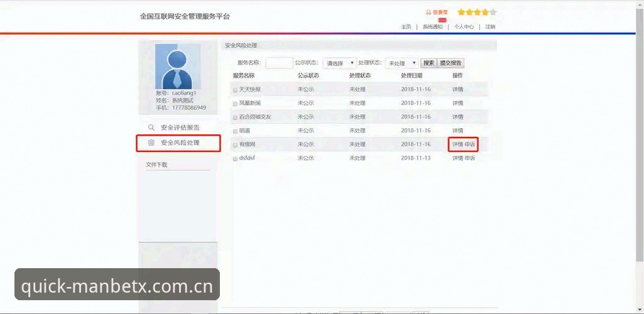Click the 文件下载 section heading

[x=156, y=165]
